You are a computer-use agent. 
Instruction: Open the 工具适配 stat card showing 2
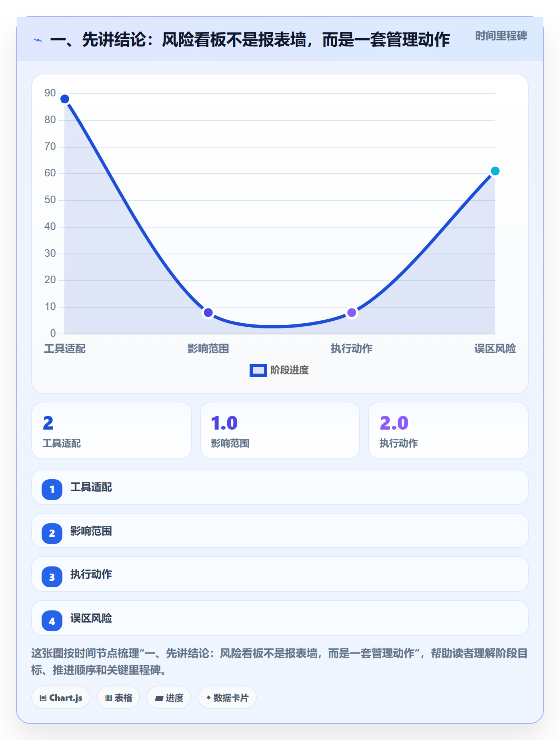pos(112,430)
